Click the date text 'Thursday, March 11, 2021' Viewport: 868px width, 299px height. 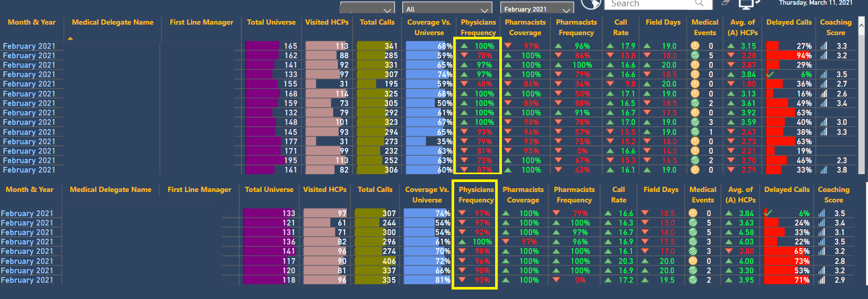(x=816, y=3)
